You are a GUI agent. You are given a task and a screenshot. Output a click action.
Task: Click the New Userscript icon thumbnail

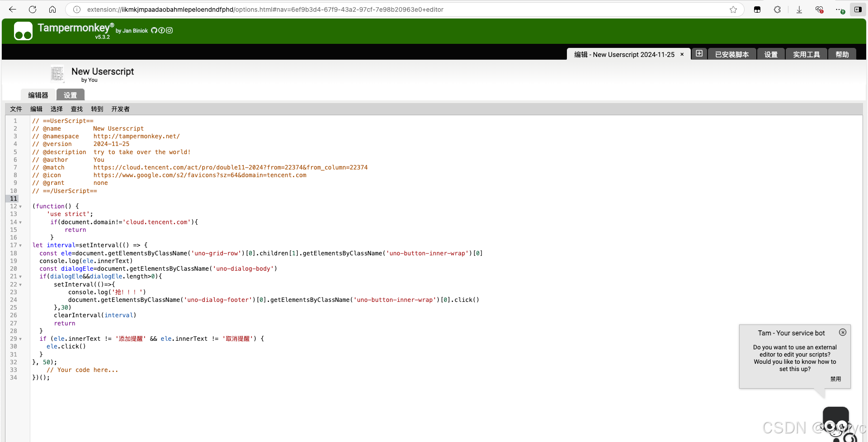point(57,74)
